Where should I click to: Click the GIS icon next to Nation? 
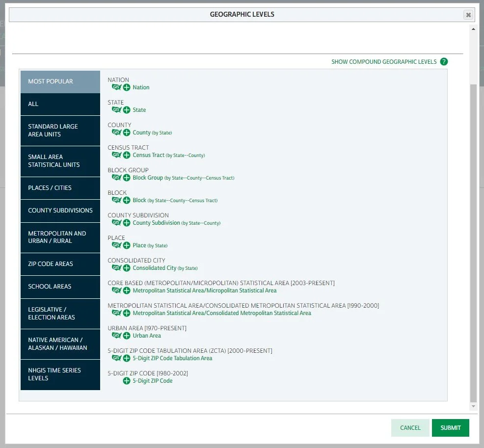tap(116, 87)
